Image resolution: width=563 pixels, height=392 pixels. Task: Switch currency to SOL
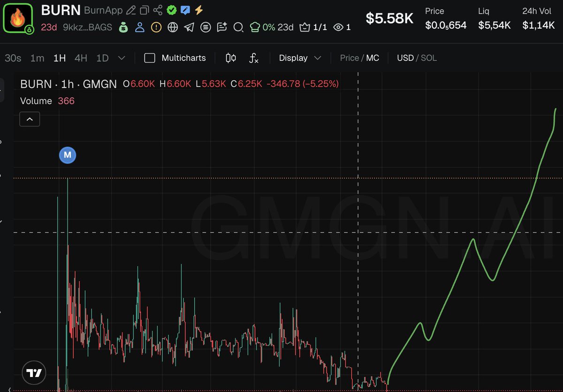[x=429, y=58]
